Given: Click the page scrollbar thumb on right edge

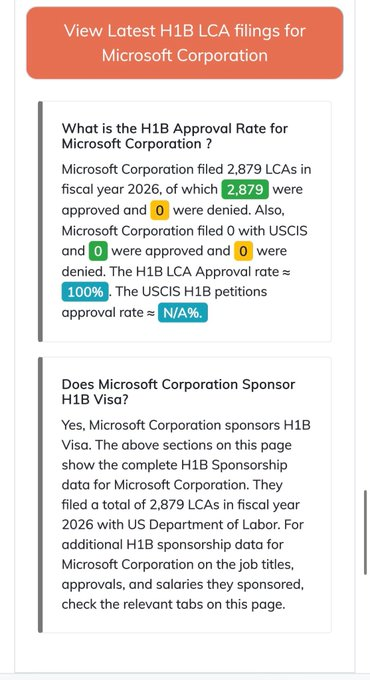Looking at the screenshot, I should click(366, 533).
